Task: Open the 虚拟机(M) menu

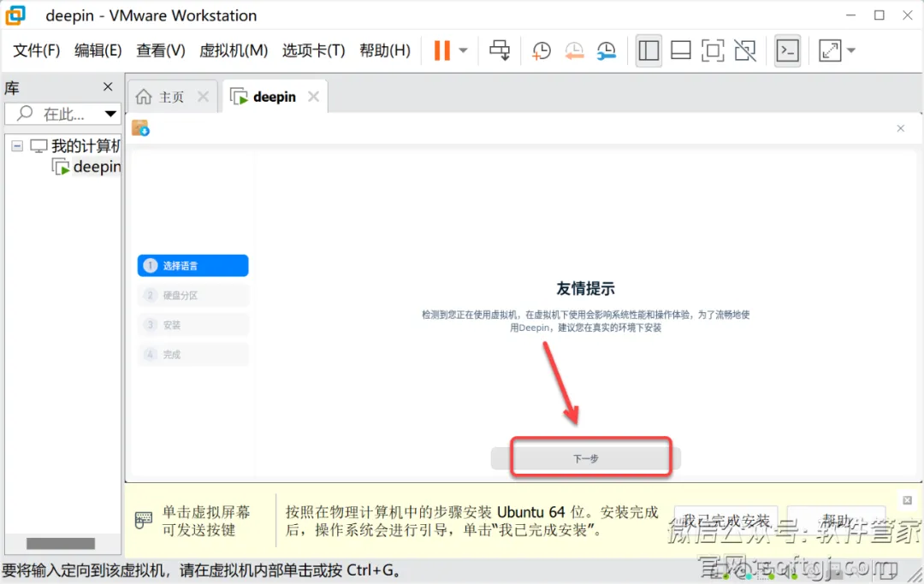Action: 234,50
